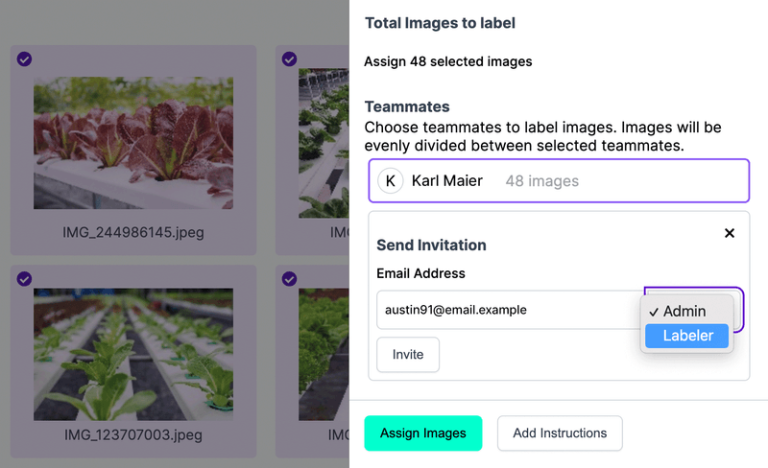The width and height of the screenshot is (768, 468).
Task: Select Labeler from the role menu
Action: (x=687, y=336)
